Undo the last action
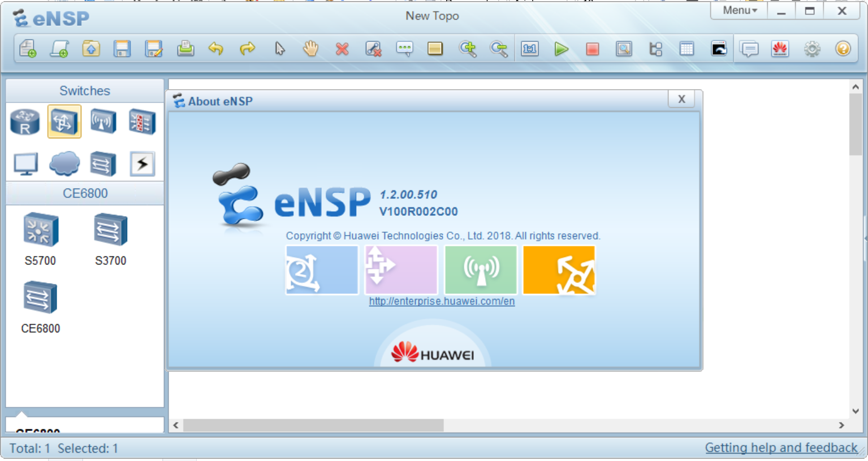Screen dimensions: 868x461 click(x=216, y=49)
